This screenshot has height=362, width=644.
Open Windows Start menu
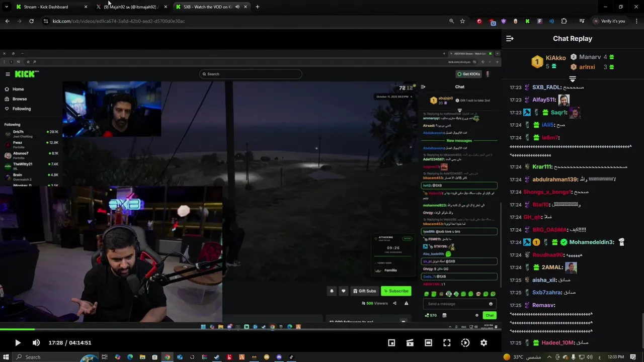click(6, 357)
